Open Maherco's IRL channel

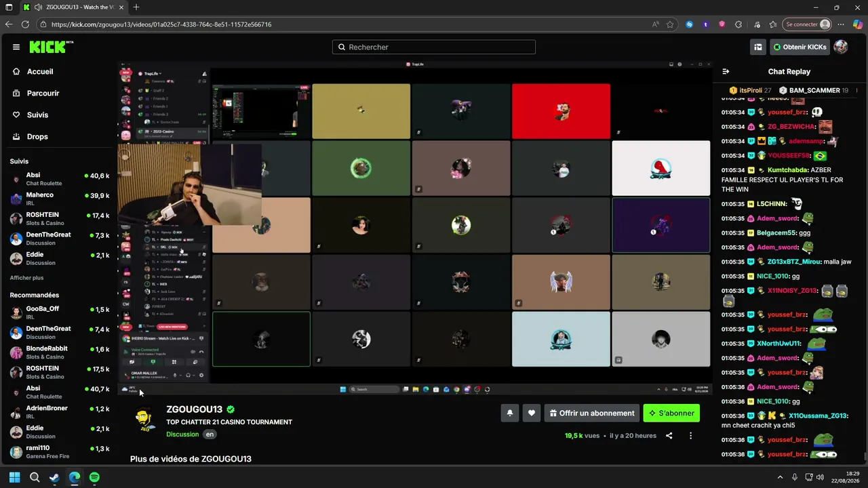click(x=58, y=199)
